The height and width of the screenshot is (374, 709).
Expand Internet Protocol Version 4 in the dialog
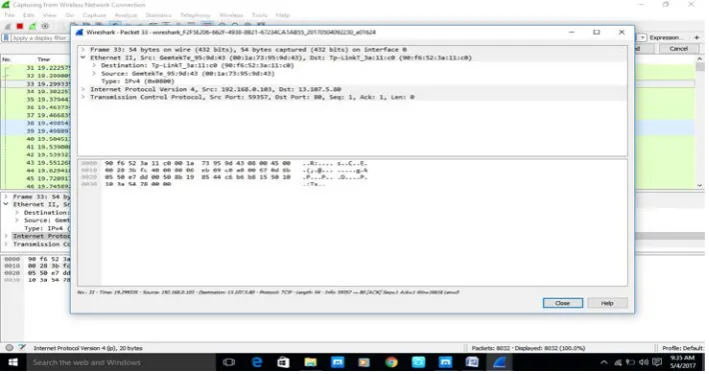[83, 89]
